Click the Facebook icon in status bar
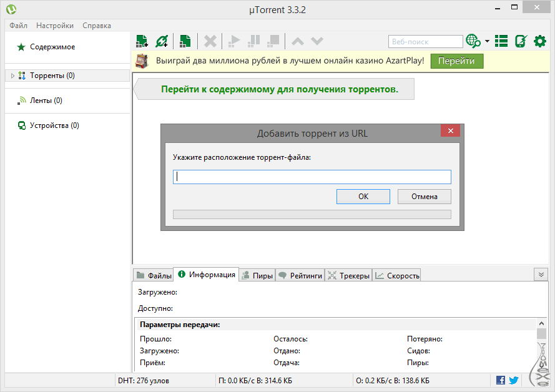The image size is (555, 392). (501, 380)
